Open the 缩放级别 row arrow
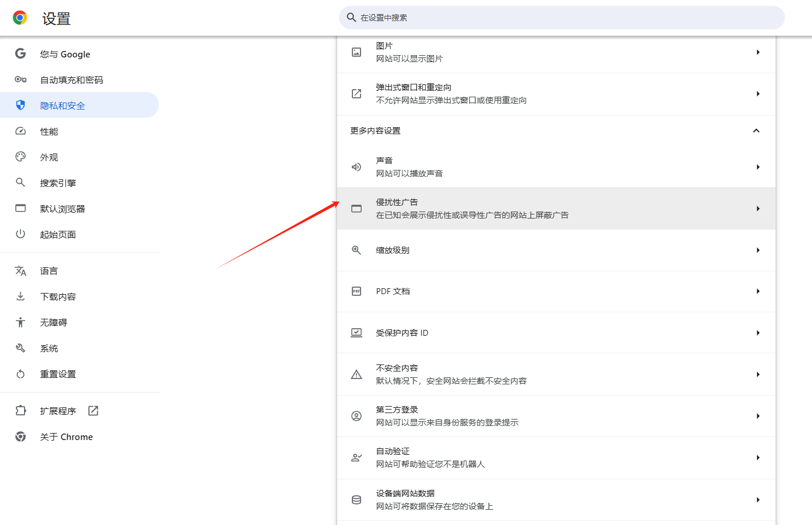 tap(758, 250)
